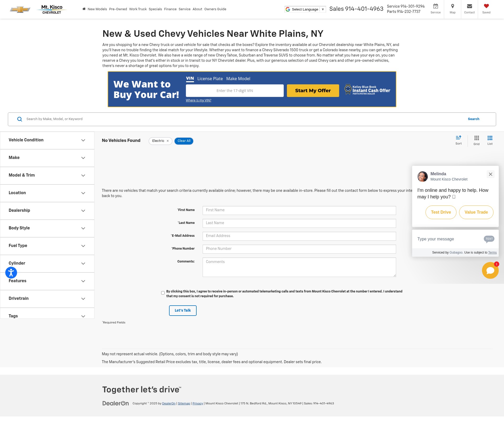Open the Owners Guide menu
Viewport: 504px width, 427px height.
tap(215, 9)
